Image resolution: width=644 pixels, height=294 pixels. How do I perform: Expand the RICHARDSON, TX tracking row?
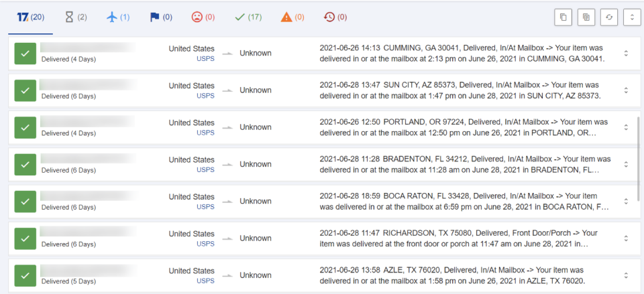[x=626, y=238]
